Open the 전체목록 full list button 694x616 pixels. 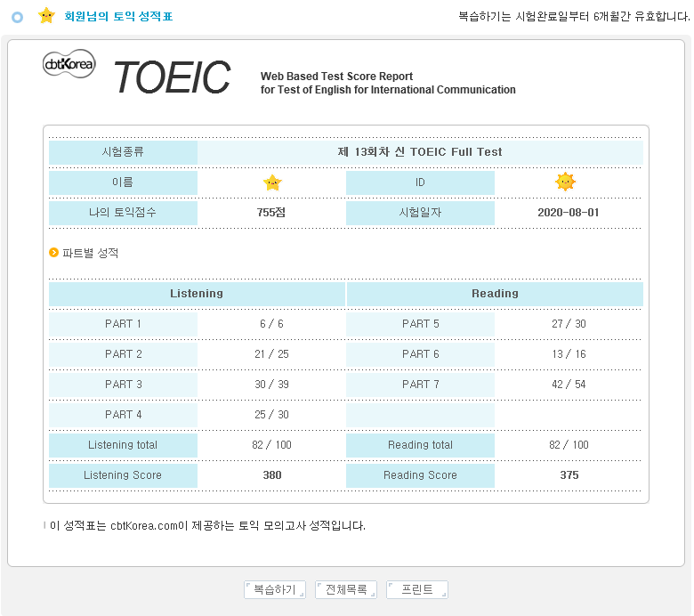346,589
